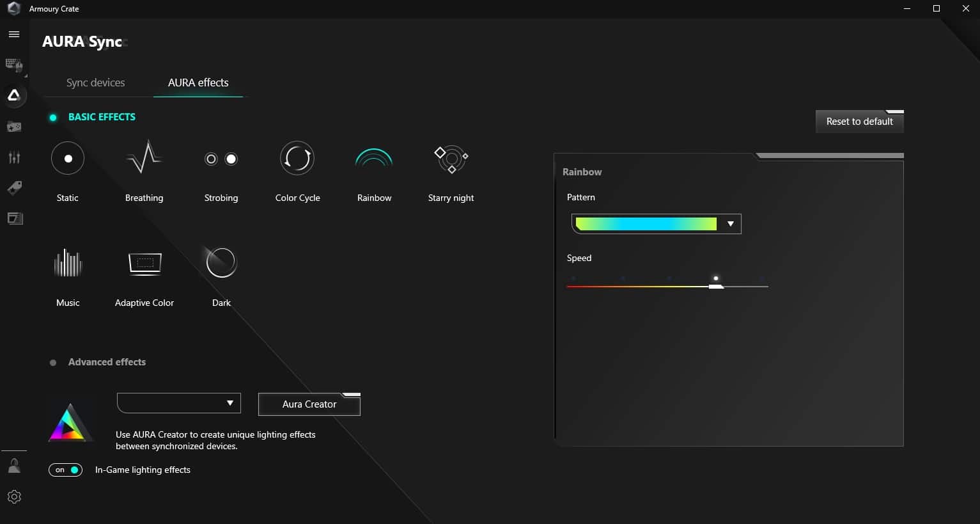Set Speed to the fastest slider end
The height and width of the screenshot is (524, 980).
[x=763, y=278]
